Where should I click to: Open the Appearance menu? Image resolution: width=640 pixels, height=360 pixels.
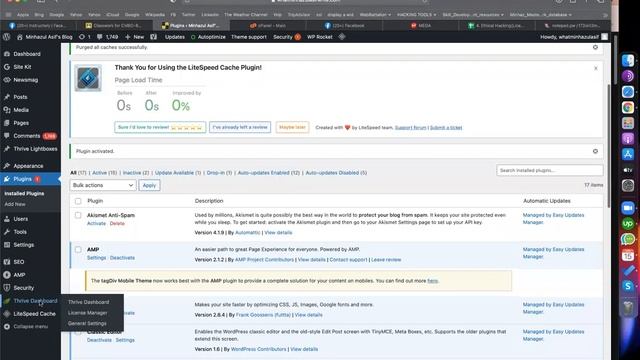(x=28, y=166)
